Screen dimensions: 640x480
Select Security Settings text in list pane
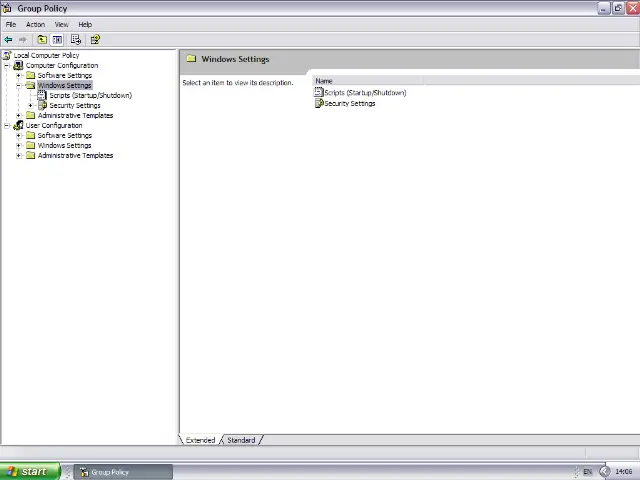(350, 103)
